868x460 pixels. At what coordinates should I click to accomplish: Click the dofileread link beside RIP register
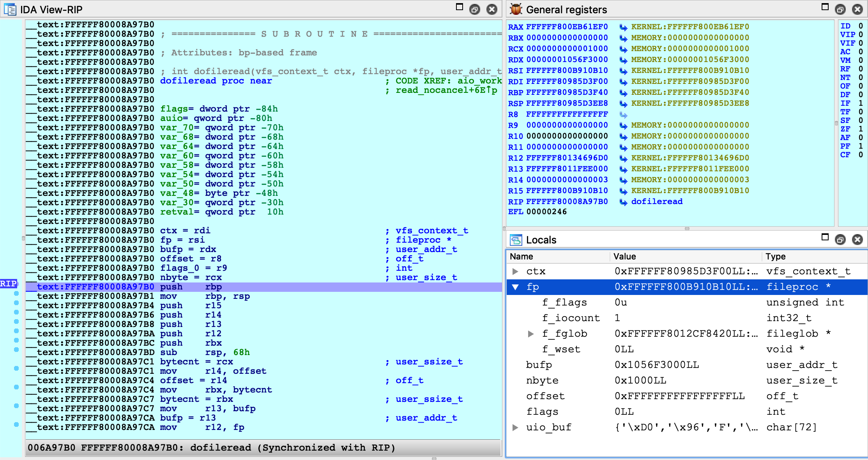[x=657, y=202]
